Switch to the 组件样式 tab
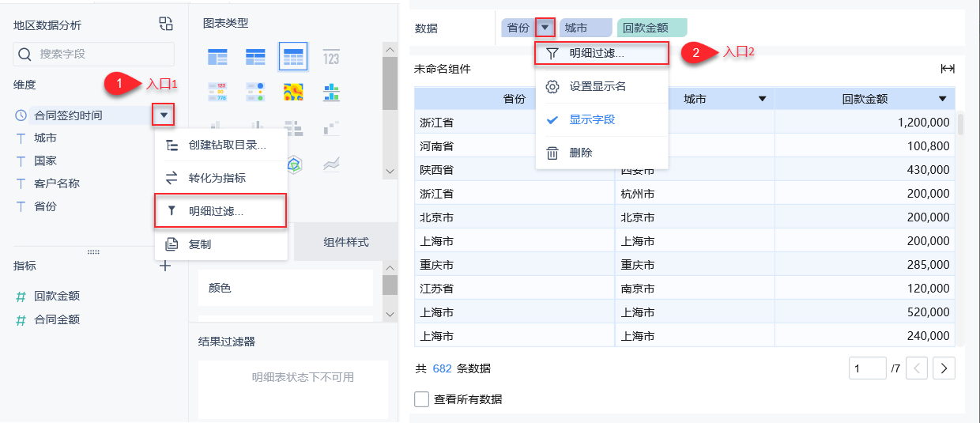 click(345, 242)
